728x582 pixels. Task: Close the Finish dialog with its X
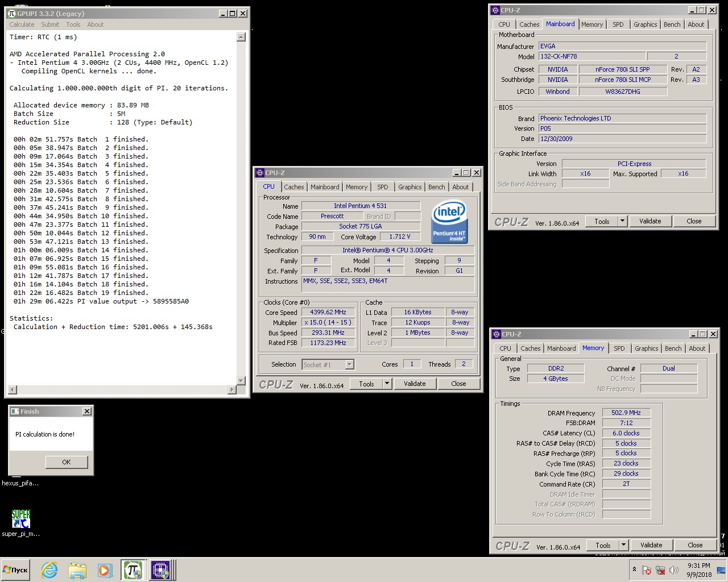[x=87, y=411]
